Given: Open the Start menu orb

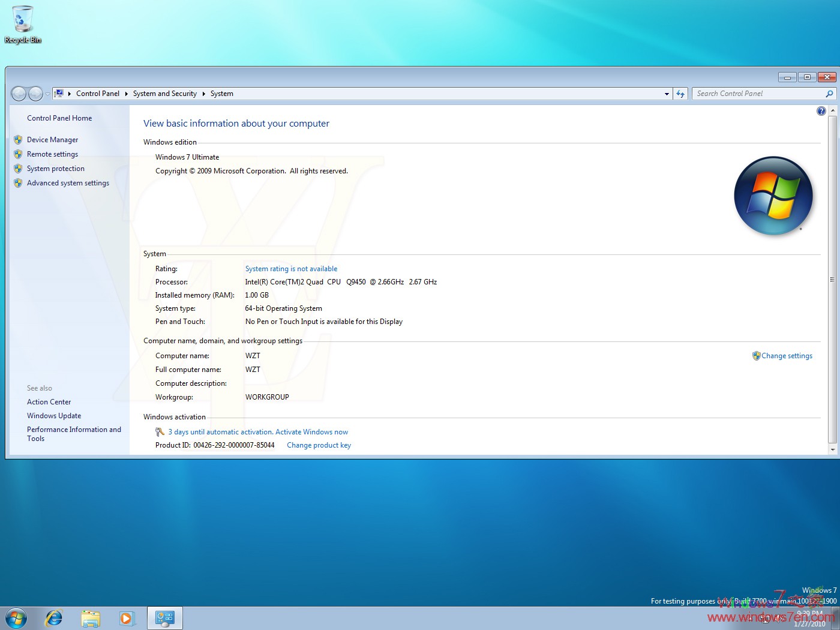Looking at the screenshot, I should coord(16,617).
